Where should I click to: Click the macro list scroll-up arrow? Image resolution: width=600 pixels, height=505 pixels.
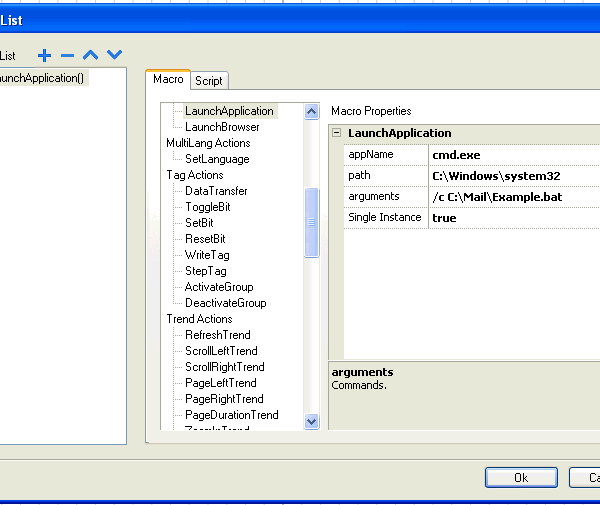point(312,112)
